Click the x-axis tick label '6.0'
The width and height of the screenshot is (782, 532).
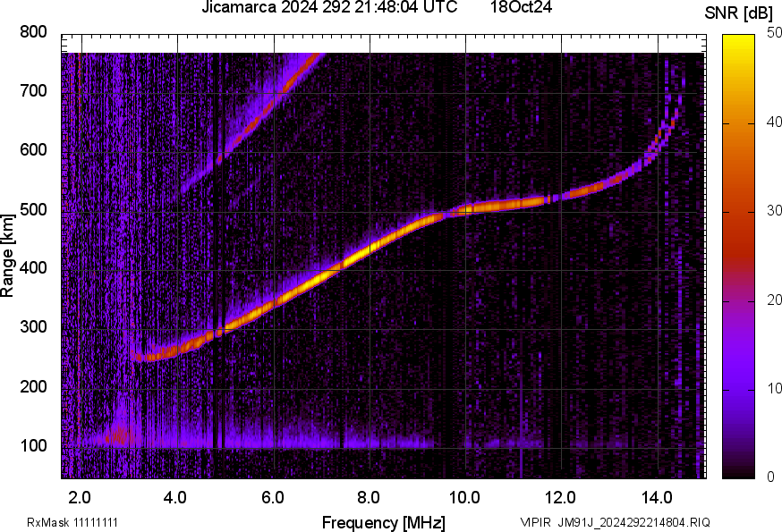tap(272, 497)
